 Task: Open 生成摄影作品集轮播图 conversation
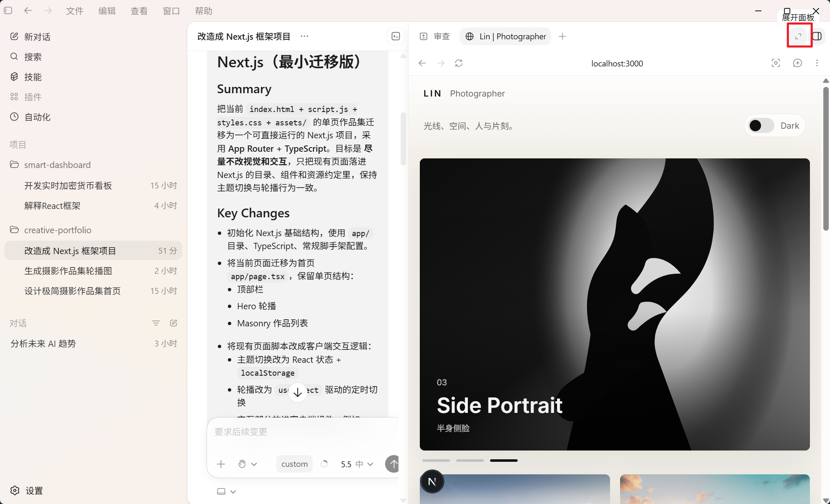click(x=93, y=271)
